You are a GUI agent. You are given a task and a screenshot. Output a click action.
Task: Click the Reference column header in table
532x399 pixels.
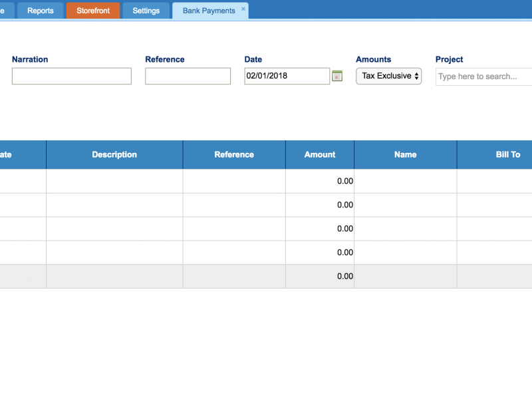pyautogui.click(x=234, y=155)
